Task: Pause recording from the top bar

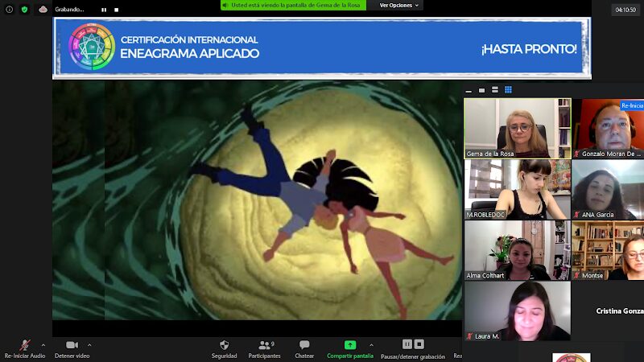Action: (x=104, y=10)
